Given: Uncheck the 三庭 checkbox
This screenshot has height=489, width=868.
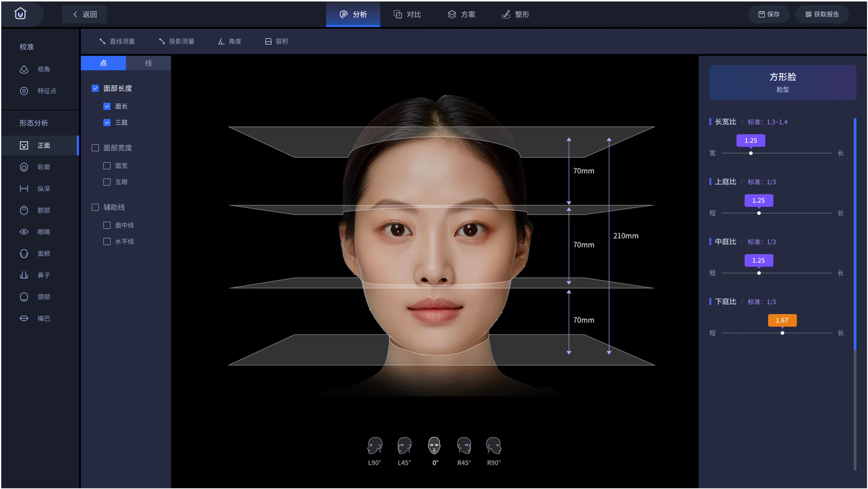Looking at the screenshot, I should [x=107, y=123].
